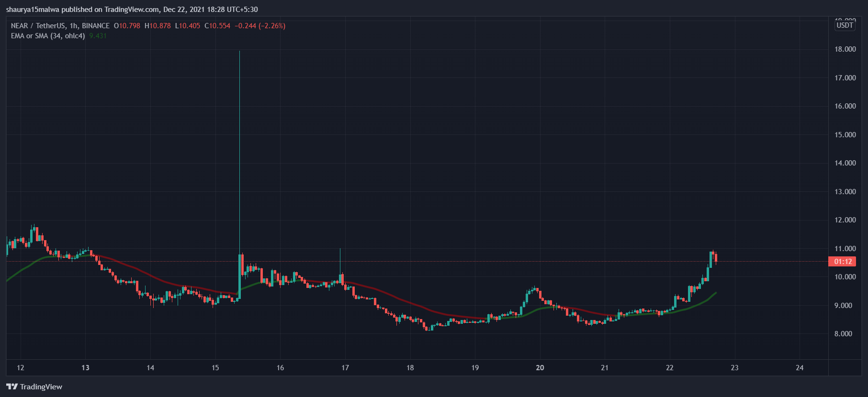Click the 8.000 price axis label
This screenshot has width=868, height=397.
coord(843,334)
